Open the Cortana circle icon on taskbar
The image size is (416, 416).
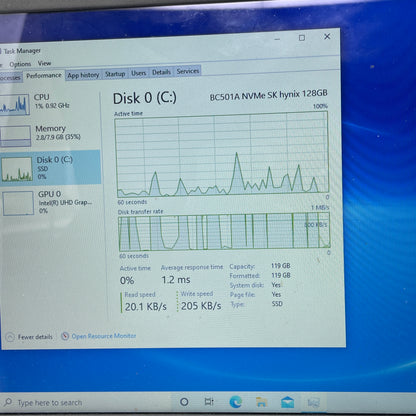click(x=184, y=402)
